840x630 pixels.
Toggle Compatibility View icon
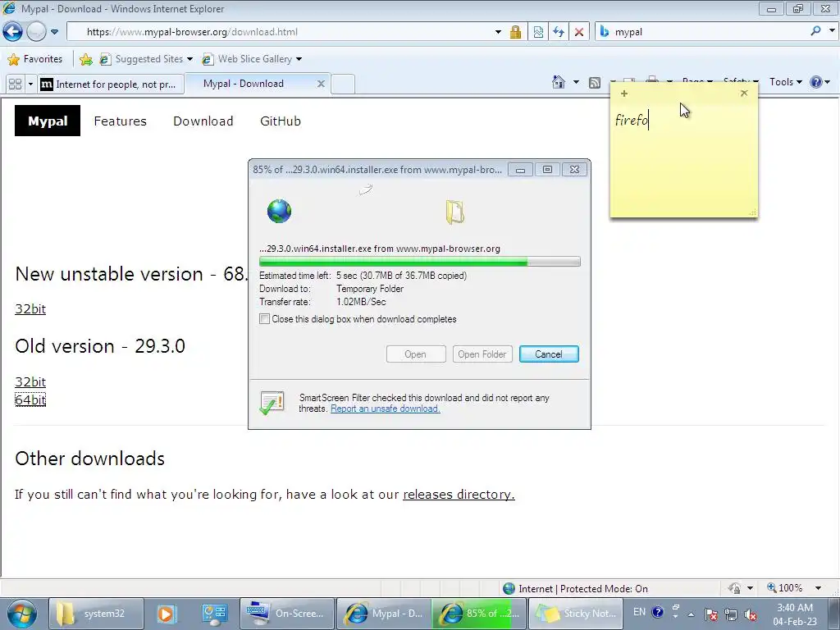(538, 32)
